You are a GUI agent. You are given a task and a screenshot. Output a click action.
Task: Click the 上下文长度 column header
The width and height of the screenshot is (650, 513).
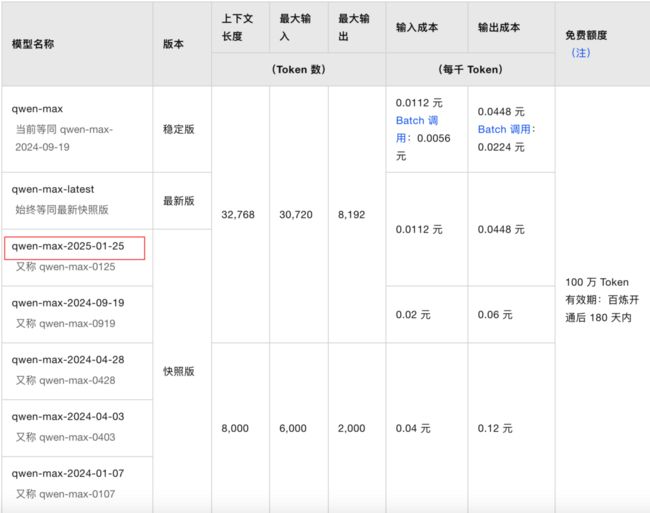(x=237, y=27)
